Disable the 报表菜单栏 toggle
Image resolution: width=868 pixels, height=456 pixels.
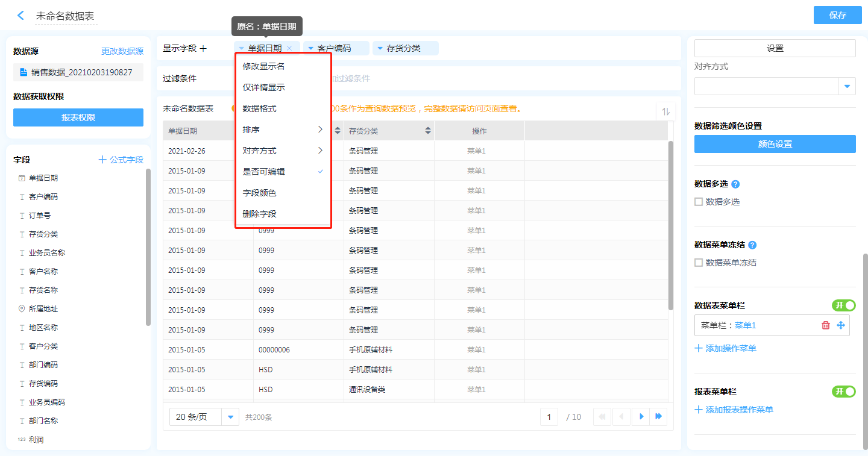click(843, 392)
